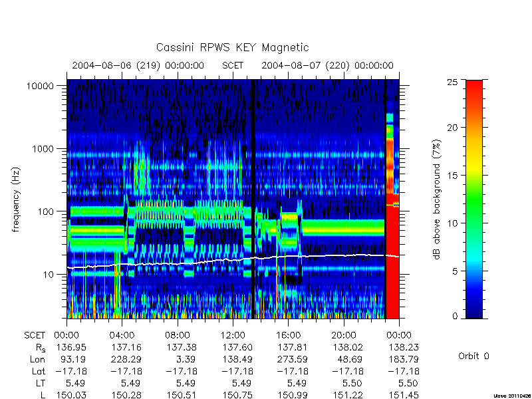Click the Lon value 183.79

tap(403, 359)
